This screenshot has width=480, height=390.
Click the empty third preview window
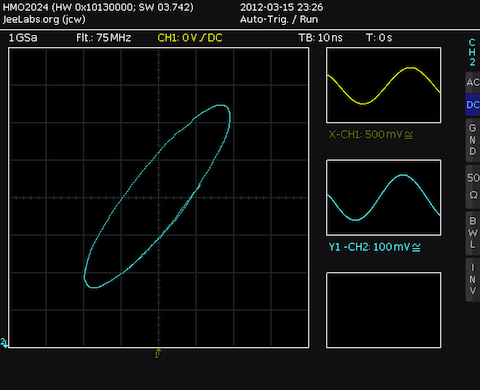(384, 310)
